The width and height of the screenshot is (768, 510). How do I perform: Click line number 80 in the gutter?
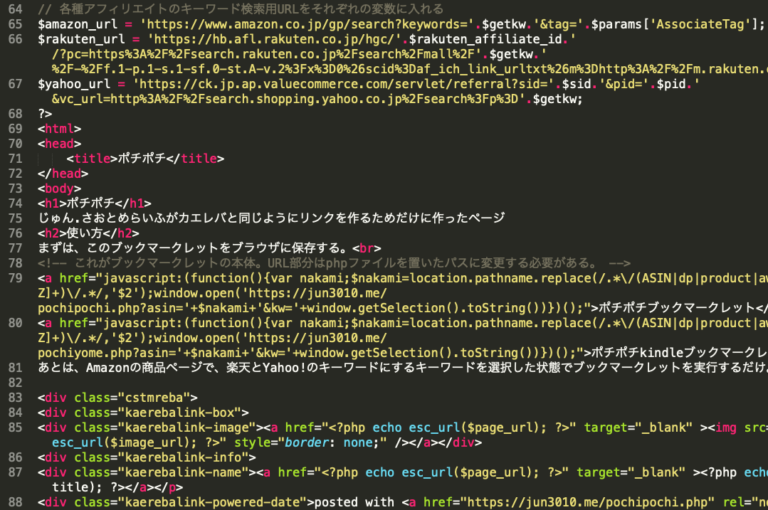click(x=15, y=323)
